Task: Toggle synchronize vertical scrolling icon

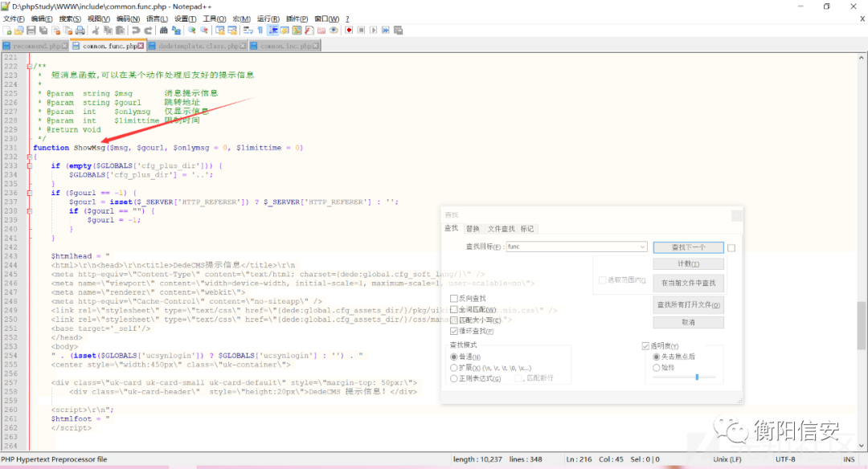Action: coord(220,31)
